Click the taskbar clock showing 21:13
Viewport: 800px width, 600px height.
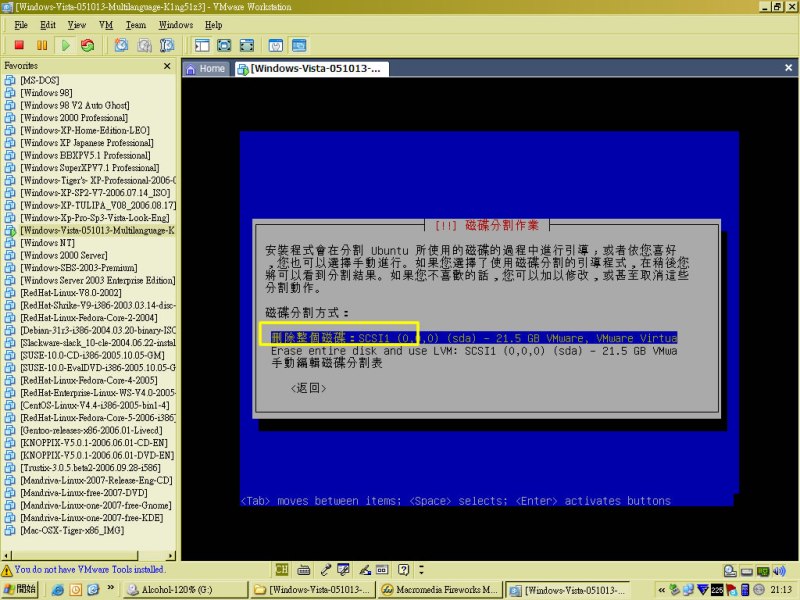click(x=781, y=590)
